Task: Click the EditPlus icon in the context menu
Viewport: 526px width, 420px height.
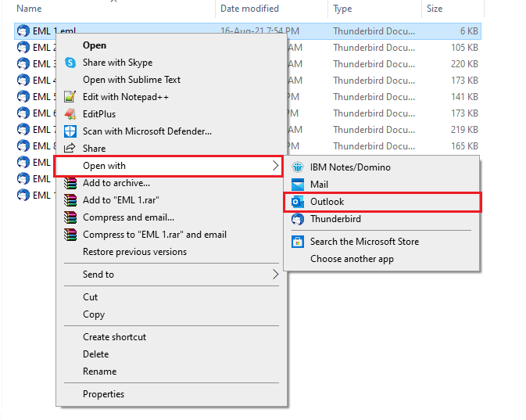Action: (x=70, y=114)
